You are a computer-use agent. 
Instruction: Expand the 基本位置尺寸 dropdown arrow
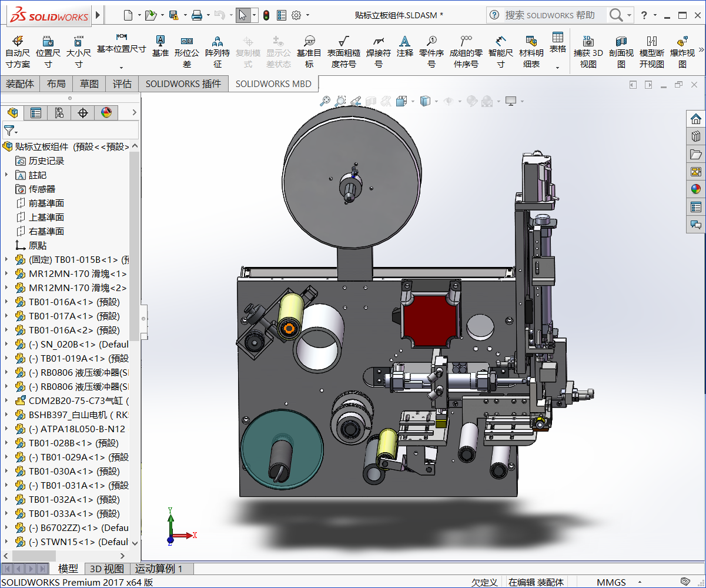pyautogui.click(x=122, y=67)
